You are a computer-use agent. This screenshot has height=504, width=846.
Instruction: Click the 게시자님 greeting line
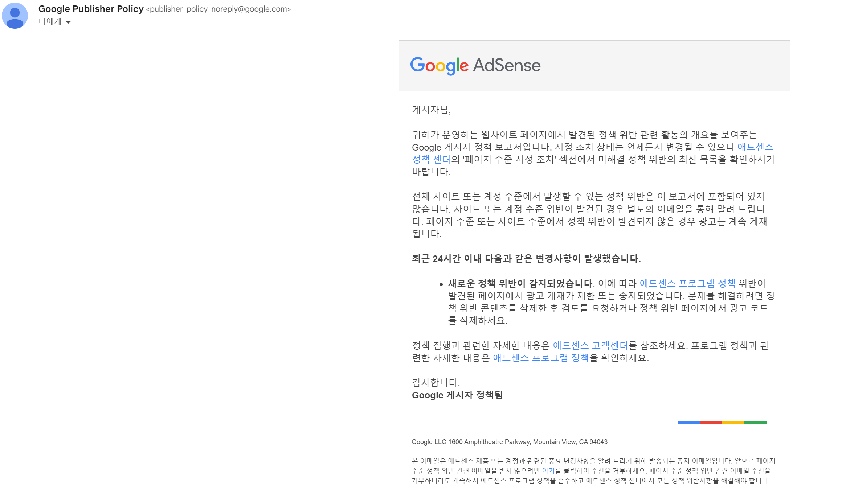(x=431, y=110)
